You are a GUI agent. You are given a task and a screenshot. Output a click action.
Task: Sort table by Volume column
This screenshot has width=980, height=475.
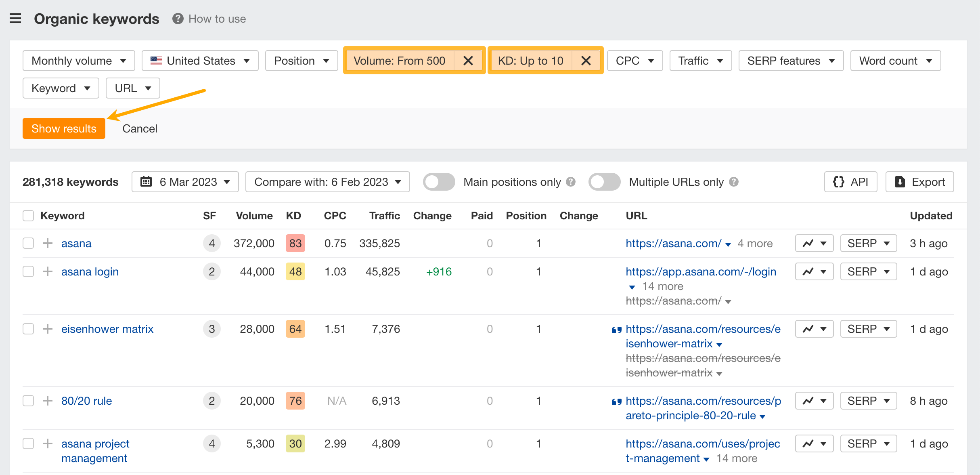254,216
